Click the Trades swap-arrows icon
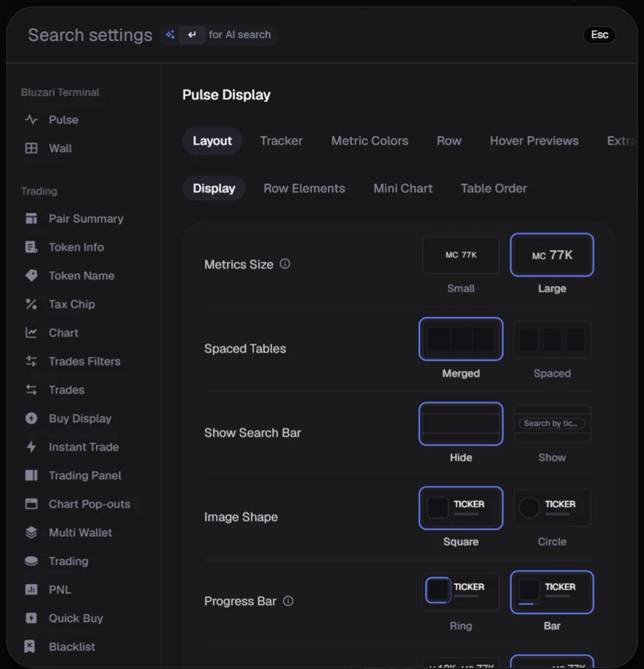Screen dimensions: 644x669 tap(31, 390)
